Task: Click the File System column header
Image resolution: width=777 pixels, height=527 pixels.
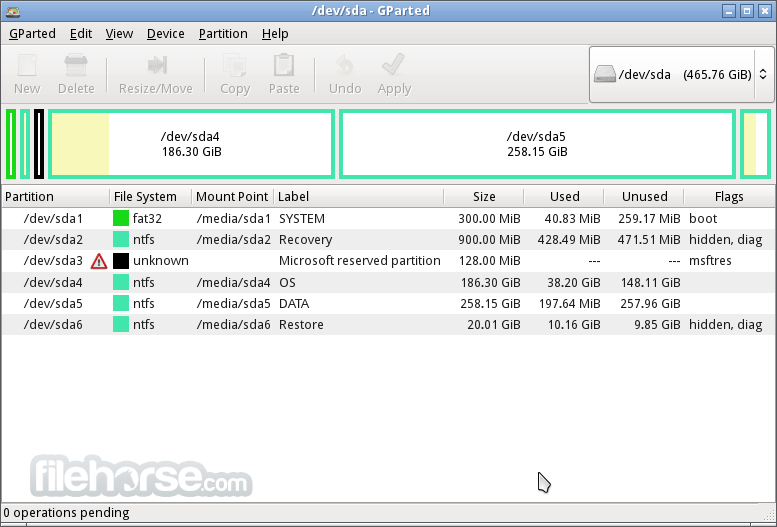Action: [151, 196]
